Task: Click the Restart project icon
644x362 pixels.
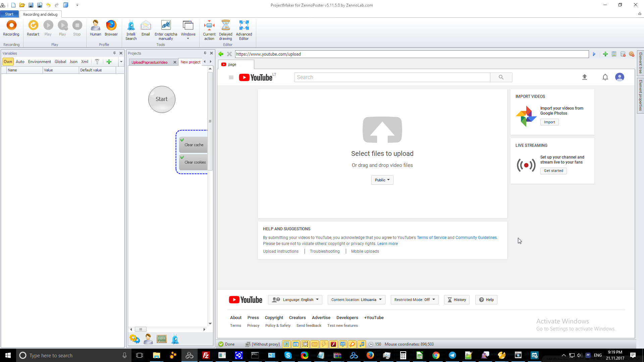Action: [x=33, y=28]
